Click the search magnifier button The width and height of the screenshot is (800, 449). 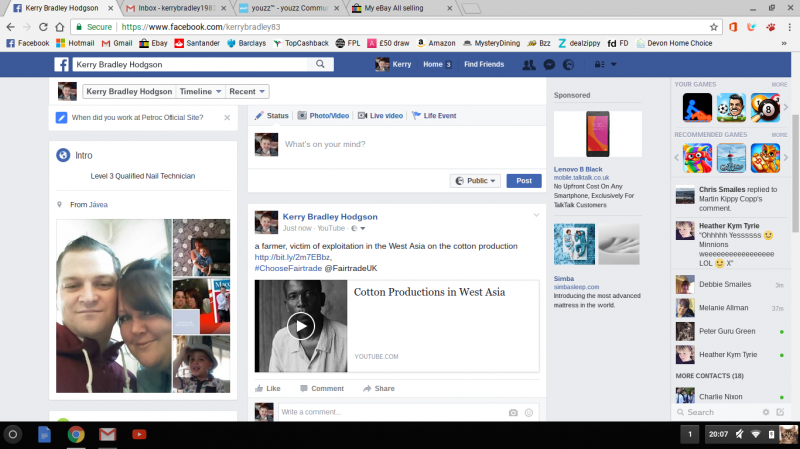320,64
